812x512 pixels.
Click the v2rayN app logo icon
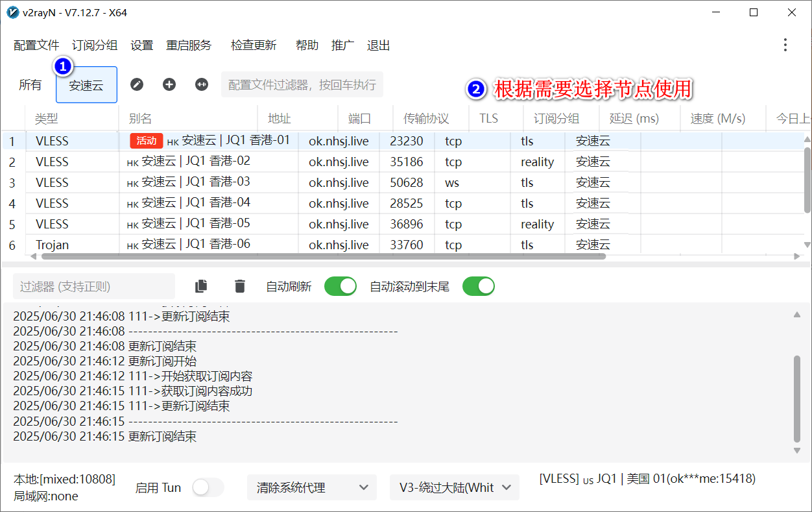click(12, 12)
